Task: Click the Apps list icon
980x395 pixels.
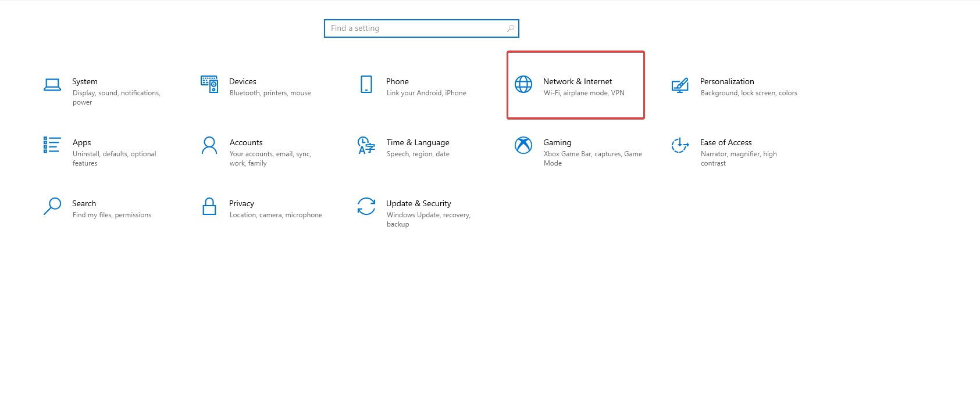Action: [x=52, y=145]
